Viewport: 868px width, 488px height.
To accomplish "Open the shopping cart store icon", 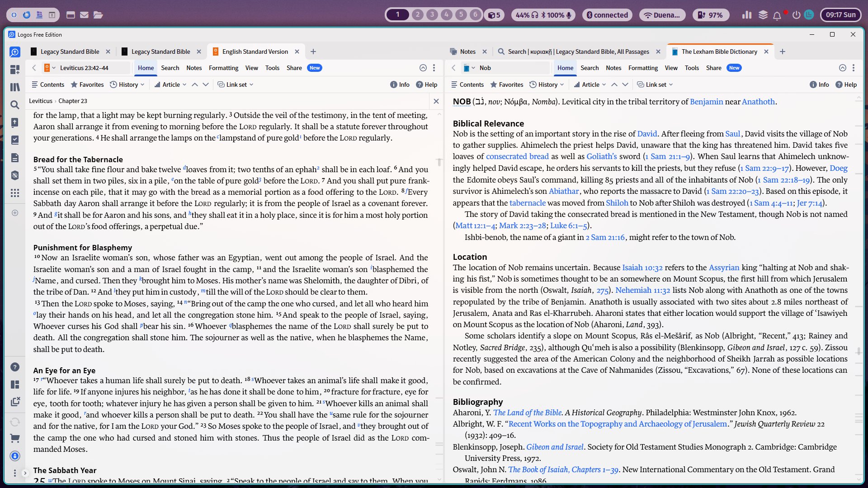I will (x=15, y=438).
